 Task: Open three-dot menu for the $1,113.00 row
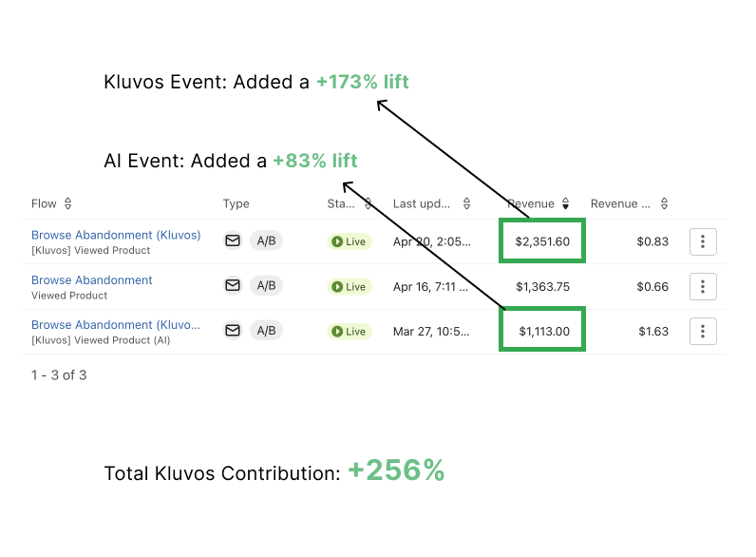(x=703, y=331)
